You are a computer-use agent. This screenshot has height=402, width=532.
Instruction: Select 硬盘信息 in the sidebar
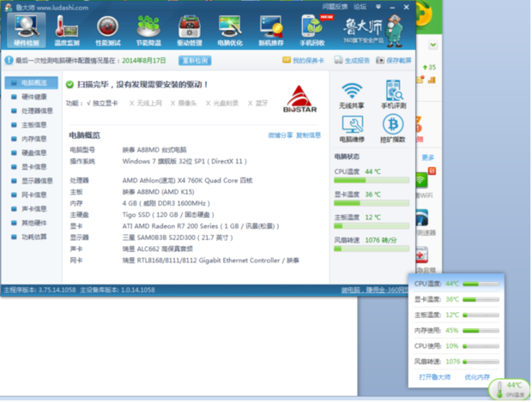tap(31, 153)
